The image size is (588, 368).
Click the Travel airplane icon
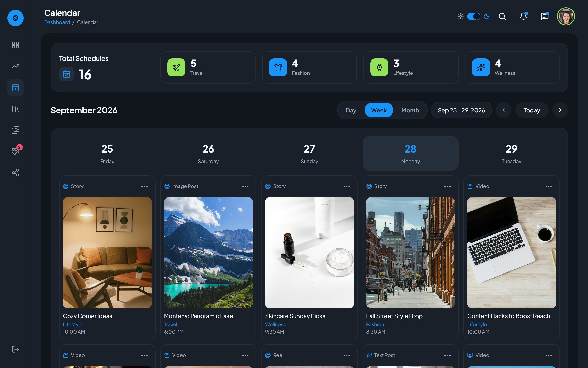(176, 67)
